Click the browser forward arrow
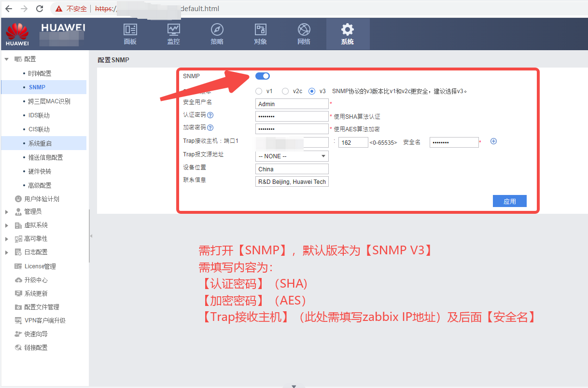Screen dimensions: 588x388 pos(24,9)
